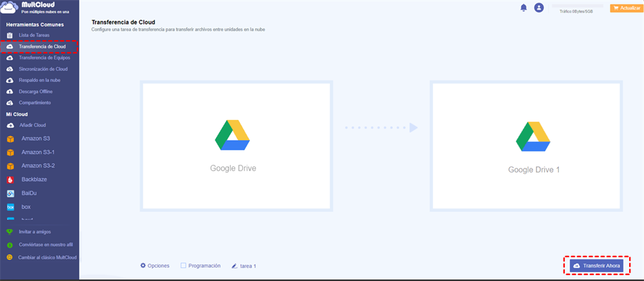644x281 pixels.
Task: Click the Invitar a amigos trophy icon
Action: [10, 231]
